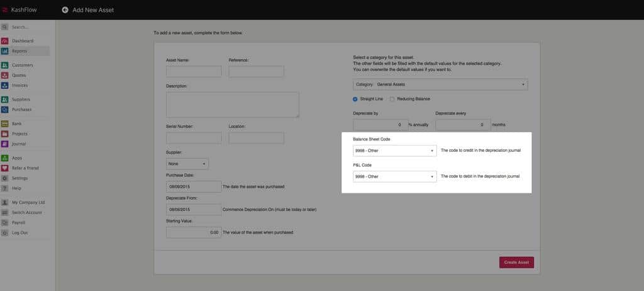The height and width of the screenshot is (291, 644).
Task: Select the Straight Line radio option
Action: 355,99
